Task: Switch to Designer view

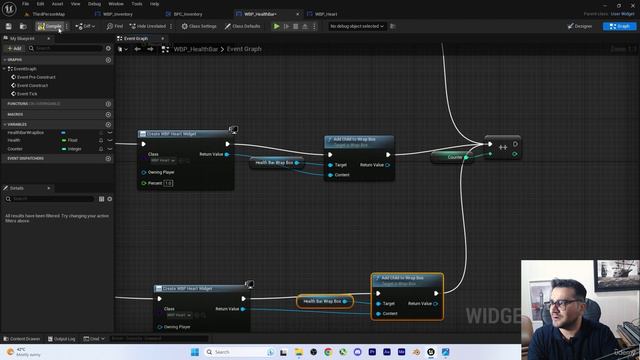Action: [x=580, y=26]
